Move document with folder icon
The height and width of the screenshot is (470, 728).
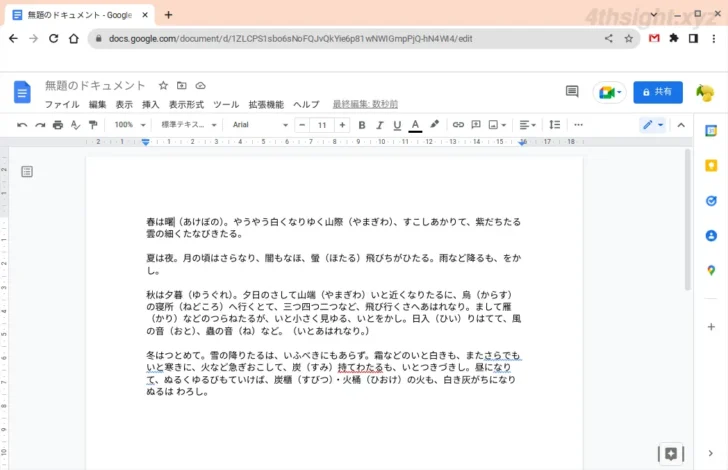click(182, 85)
